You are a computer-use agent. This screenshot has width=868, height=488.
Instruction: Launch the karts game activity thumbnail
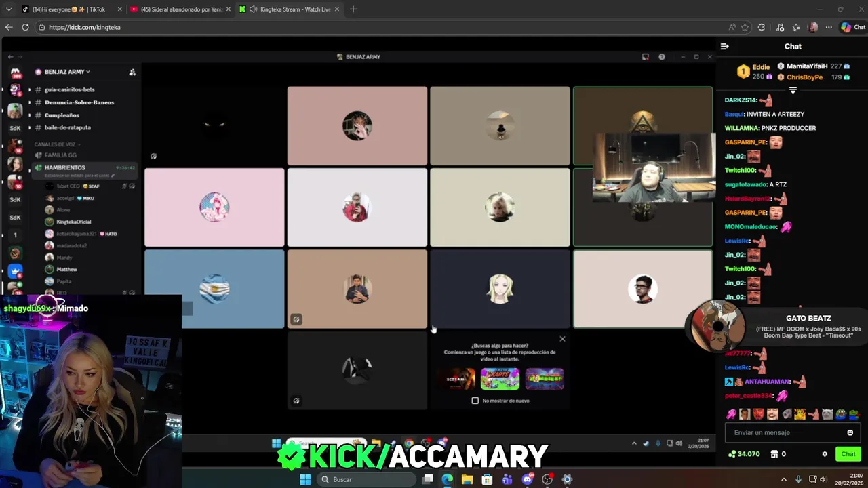pos(500,379)
